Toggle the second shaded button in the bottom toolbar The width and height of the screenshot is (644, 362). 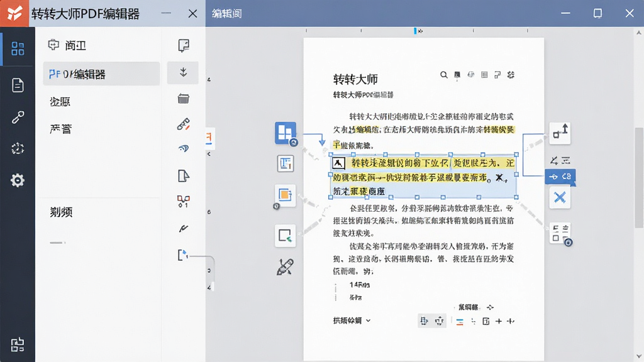coord(439,321)
